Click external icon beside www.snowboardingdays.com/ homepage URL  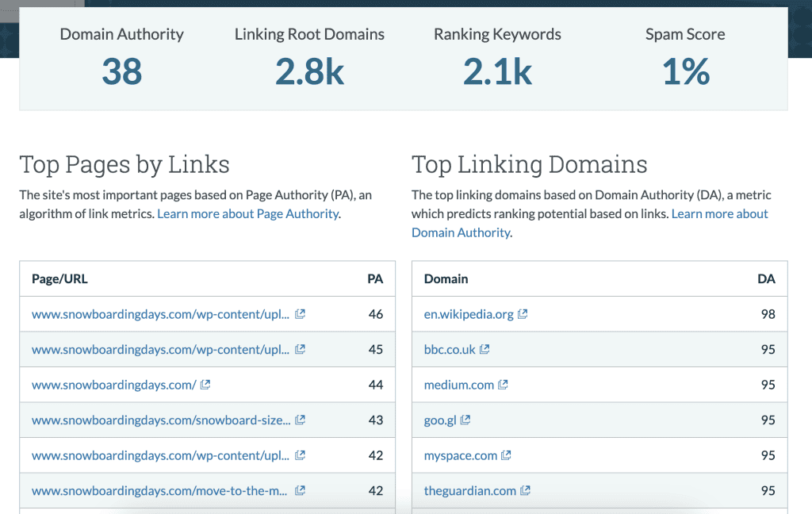pos(205,385)
